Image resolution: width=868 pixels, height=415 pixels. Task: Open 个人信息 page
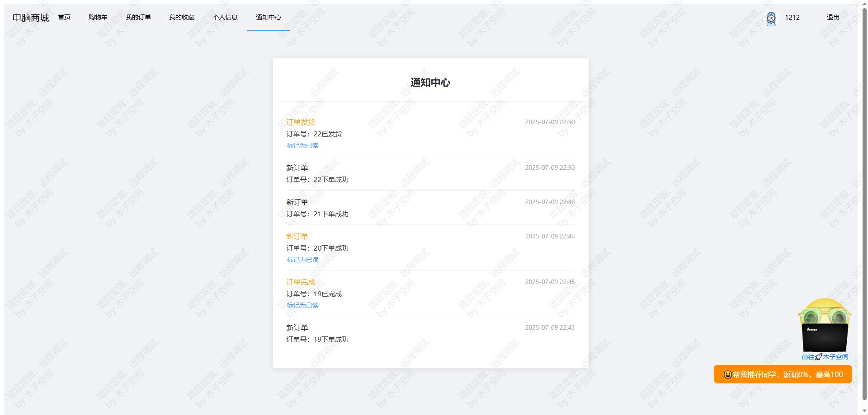225,17
